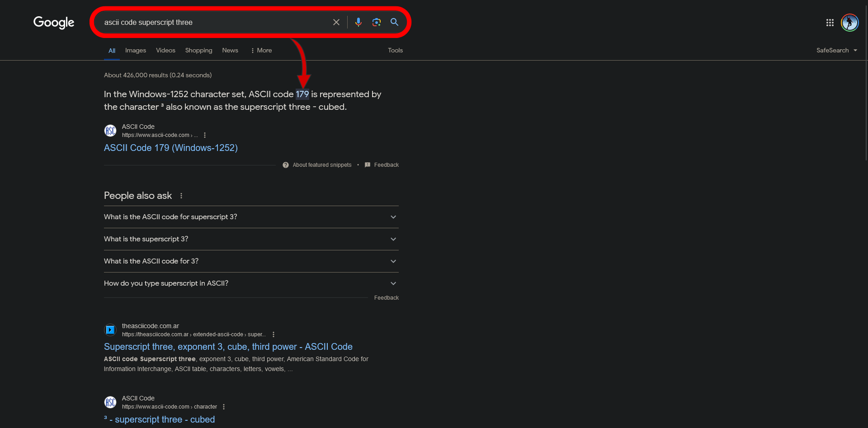Open the ASCII Code 179 (Windows-1252) link
868x428 pixels.
(x=171, y=148)
